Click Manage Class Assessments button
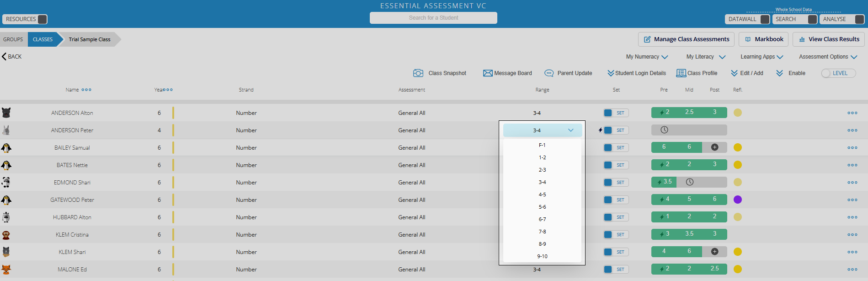 coord(686,39)
